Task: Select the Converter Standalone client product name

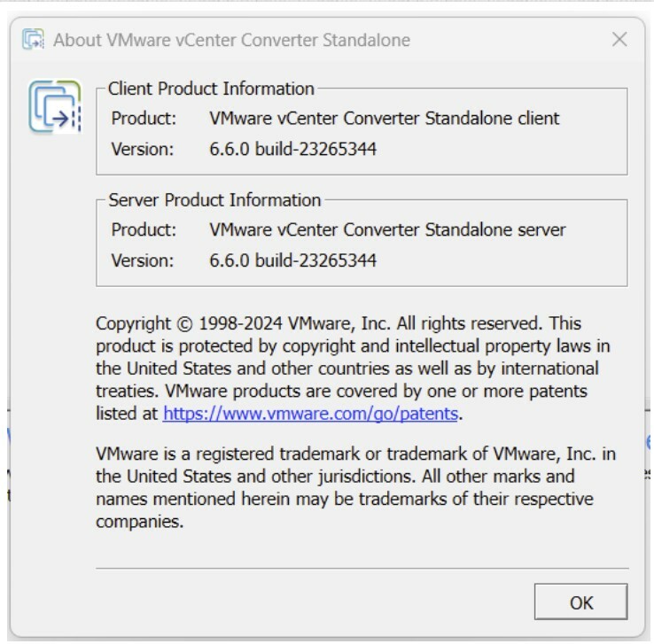Action: point(384,119)
